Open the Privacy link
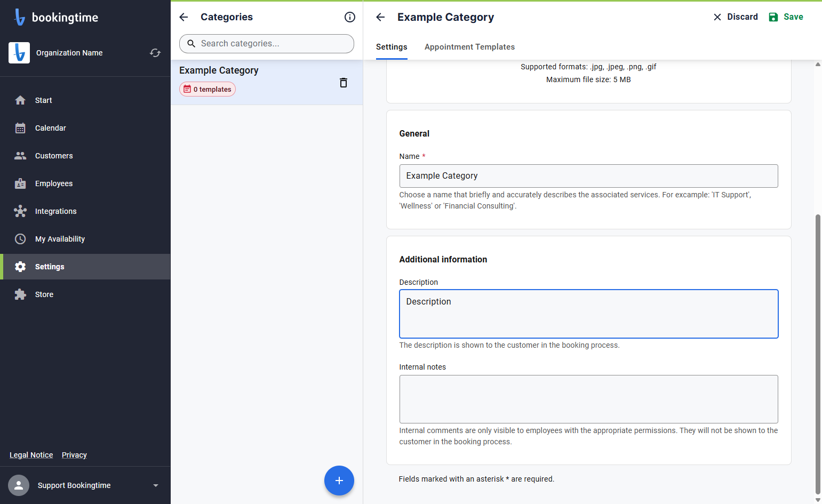The width and height of the screenshot is (822, 504). point(74,455)
